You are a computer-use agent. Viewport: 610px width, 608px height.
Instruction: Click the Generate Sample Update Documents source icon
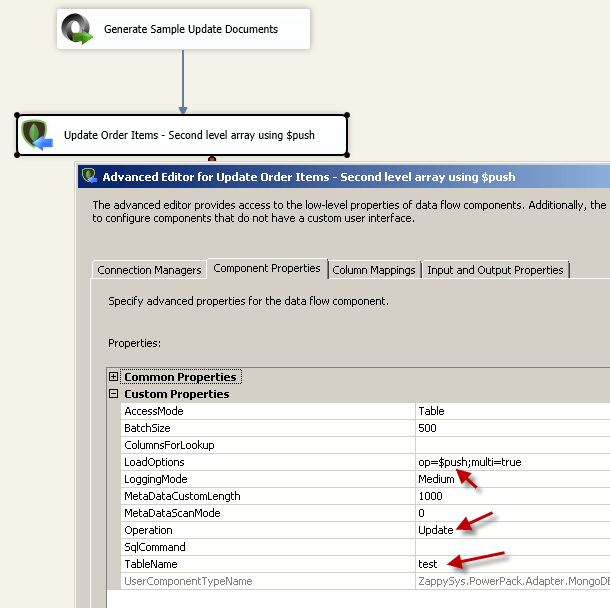[77, 29]
